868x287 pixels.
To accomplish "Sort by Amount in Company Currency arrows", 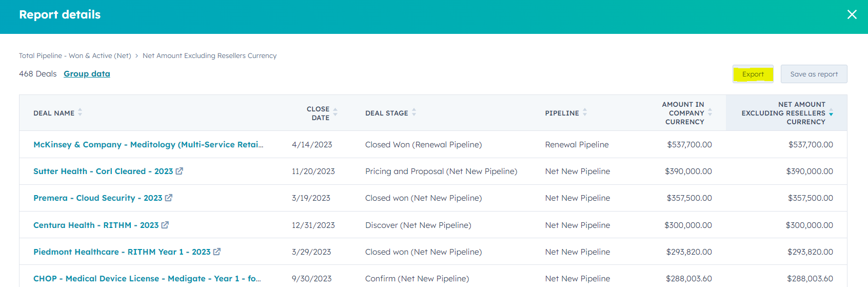I will [710, 112].
